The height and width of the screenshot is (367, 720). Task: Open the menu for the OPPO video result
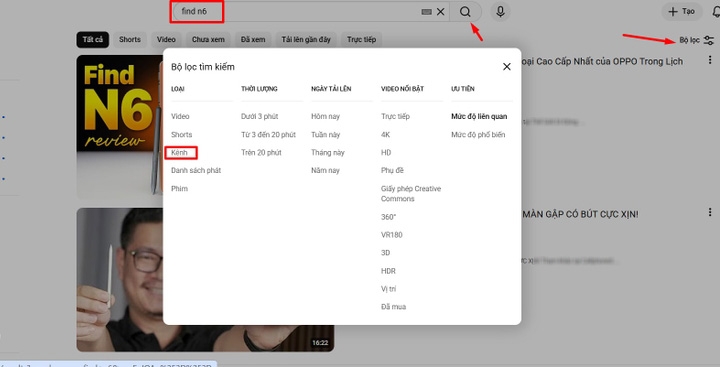(710, 60)
